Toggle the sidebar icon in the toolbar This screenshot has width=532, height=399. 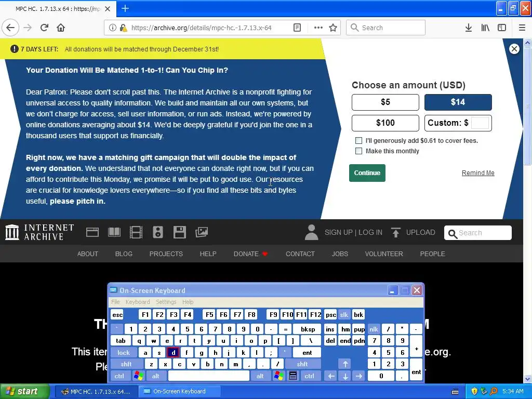(x=502, y=28)
